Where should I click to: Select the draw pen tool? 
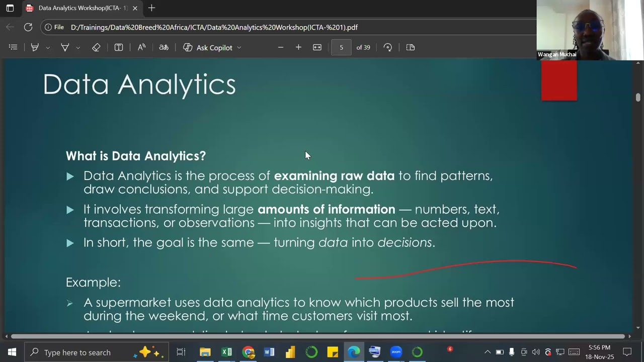coord(65,47)
